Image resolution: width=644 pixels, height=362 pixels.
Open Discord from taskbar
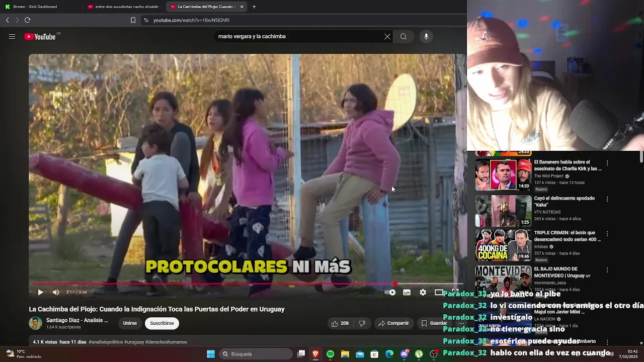click(404, 354)
